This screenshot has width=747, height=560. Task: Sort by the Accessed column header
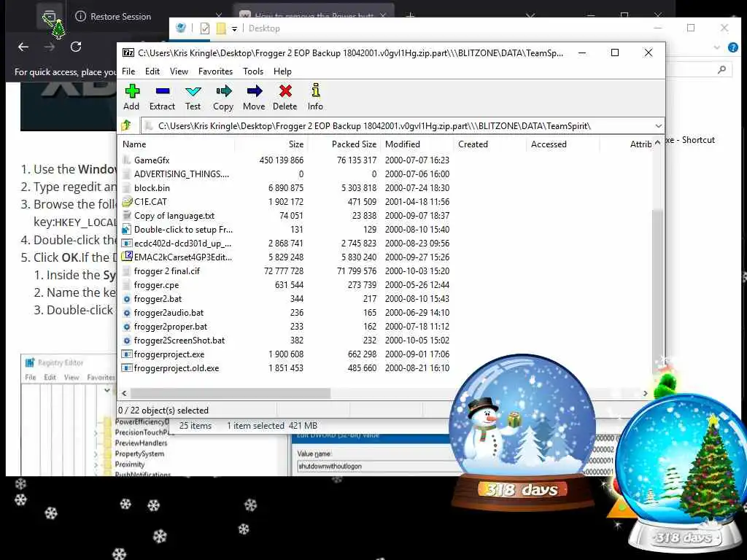pos(562,144)
